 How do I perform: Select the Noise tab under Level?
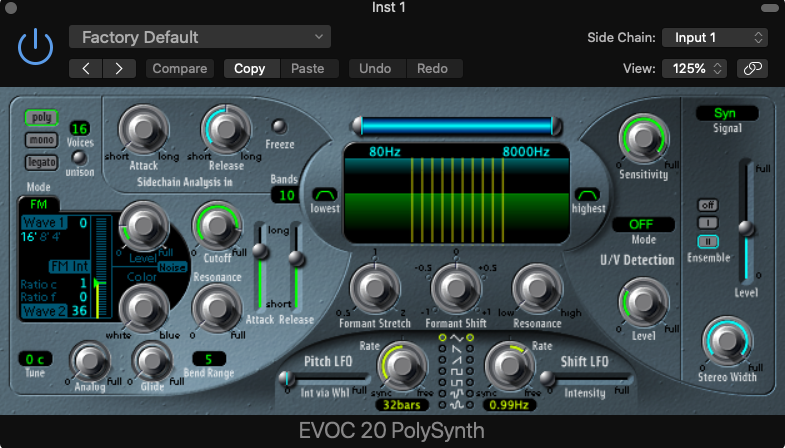click(172, 267)
